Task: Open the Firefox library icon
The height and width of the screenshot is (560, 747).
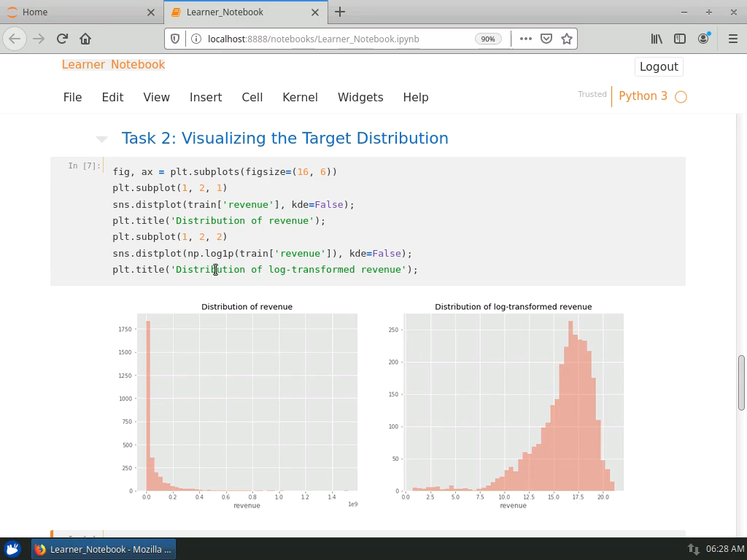Action: (x=657, y=39)
